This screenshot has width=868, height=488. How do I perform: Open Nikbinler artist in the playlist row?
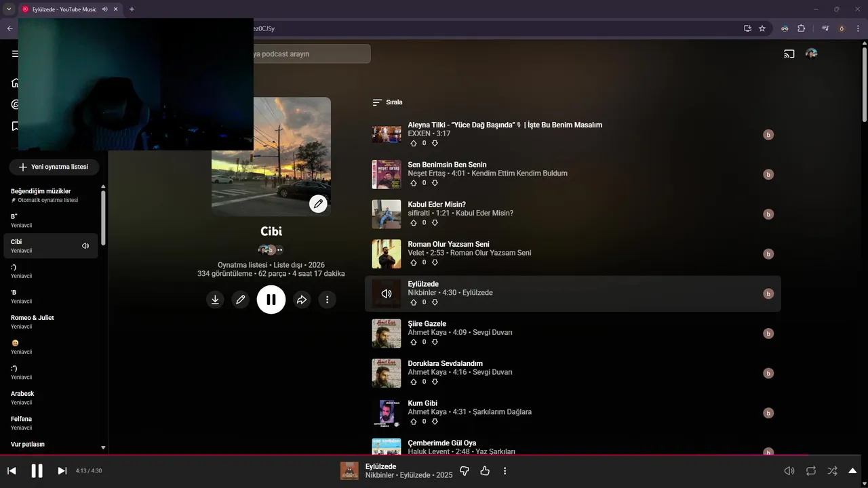click(422, 293)
